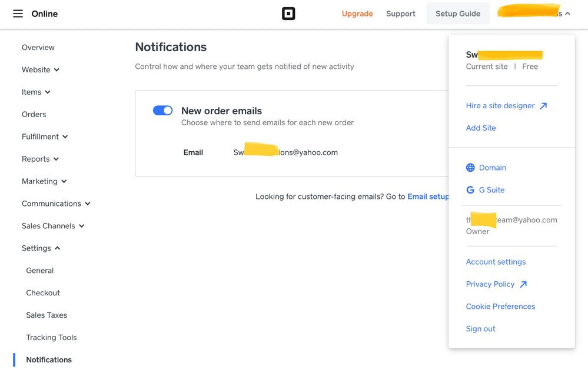This screenshot has height=383, width=588.
Task: Click the arrow icon beside Privacy Policy
Action: coord(523,284)
